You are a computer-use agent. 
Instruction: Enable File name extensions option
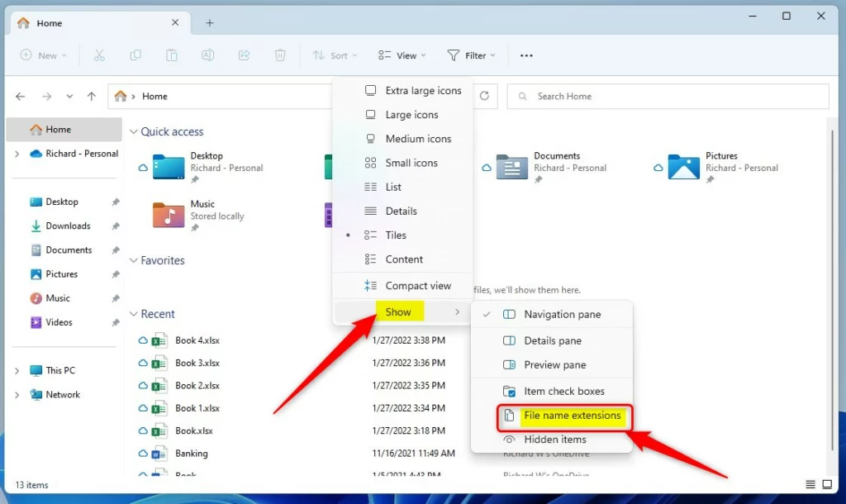(x=571, y=416)
